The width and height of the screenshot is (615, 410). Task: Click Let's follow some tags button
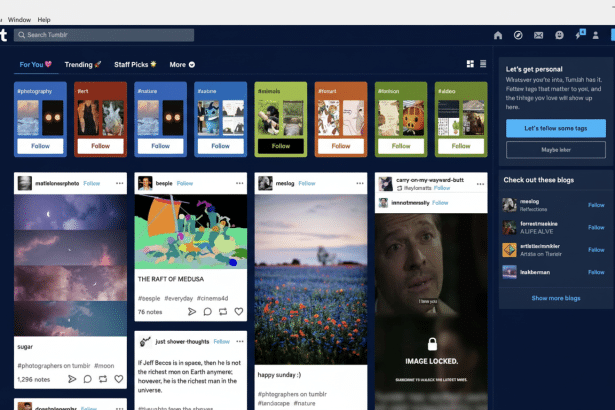556,128
